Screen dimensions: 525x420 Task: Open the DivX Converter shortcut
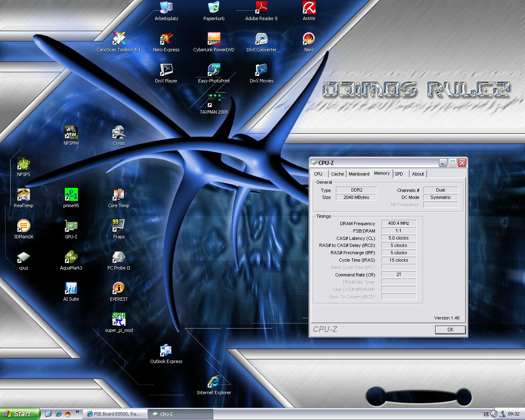pos(261,42)
